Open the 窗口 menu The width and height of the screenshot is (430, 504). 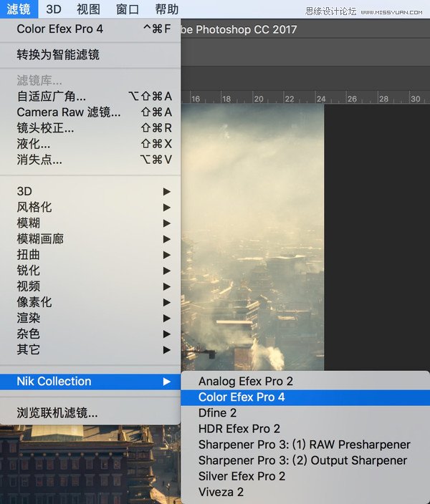tap(128, 9)
